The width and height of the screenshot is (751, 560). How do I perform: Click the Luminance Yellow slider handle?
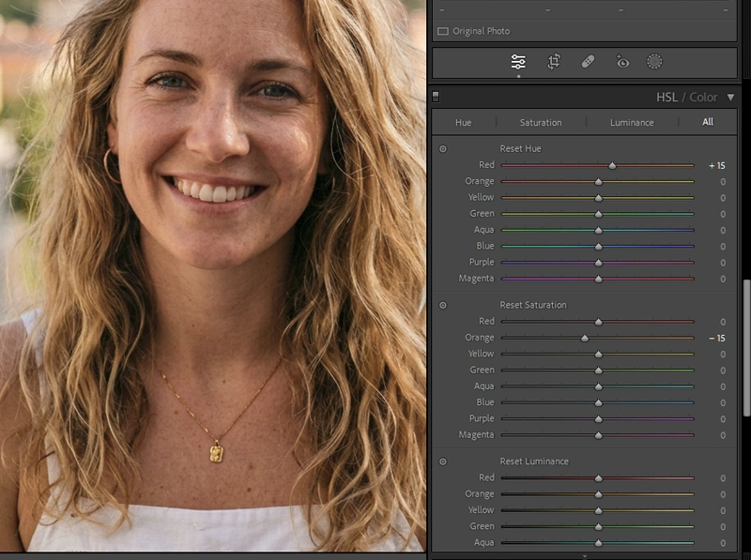tap(598, 510)
